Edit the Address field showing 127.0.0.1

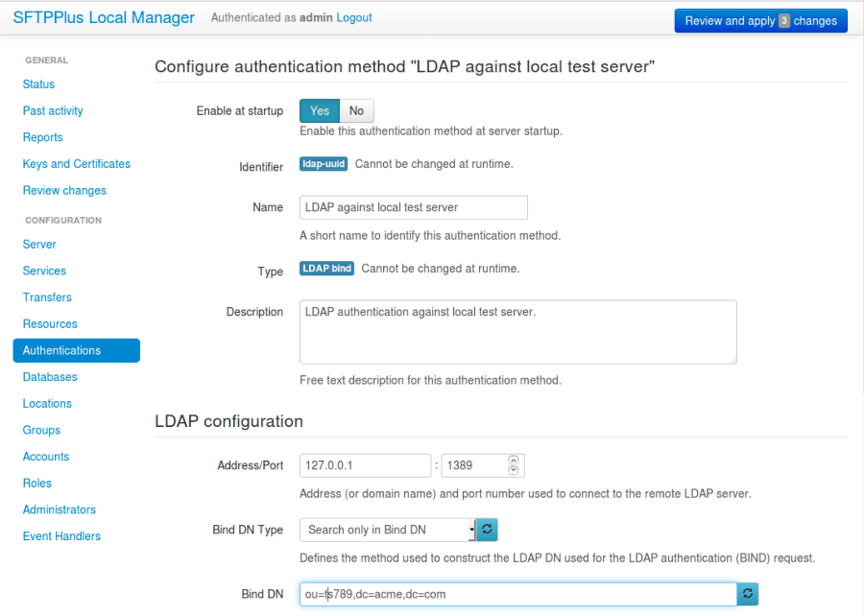click(x=365, y=464)
